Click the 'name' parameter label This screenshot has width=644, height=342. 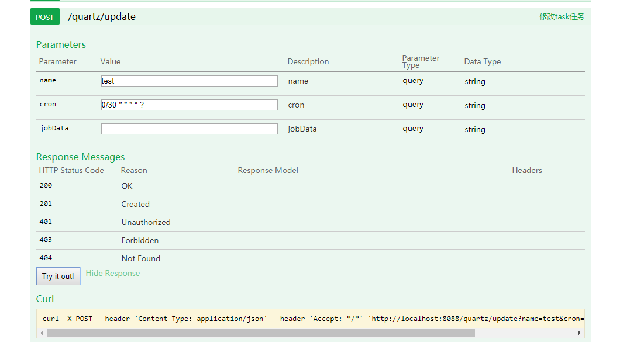point(47,81)
